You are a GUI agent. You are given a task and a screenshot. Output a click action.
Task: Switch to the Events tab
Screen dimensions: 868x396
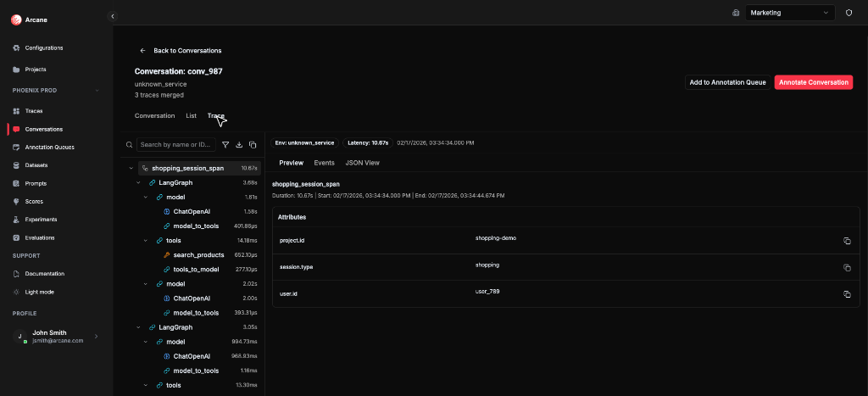click(x=324, y=162)
